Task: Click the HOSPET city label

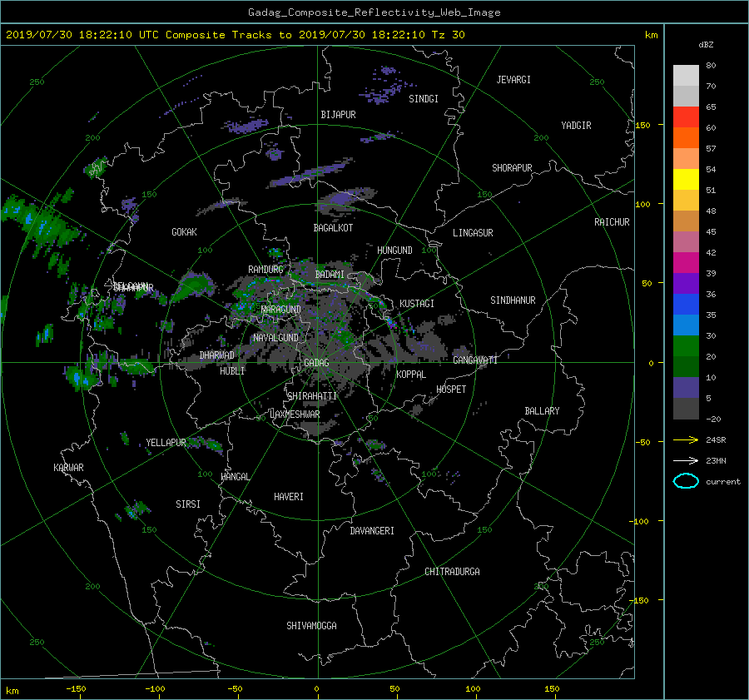Action: click(451, 390)
